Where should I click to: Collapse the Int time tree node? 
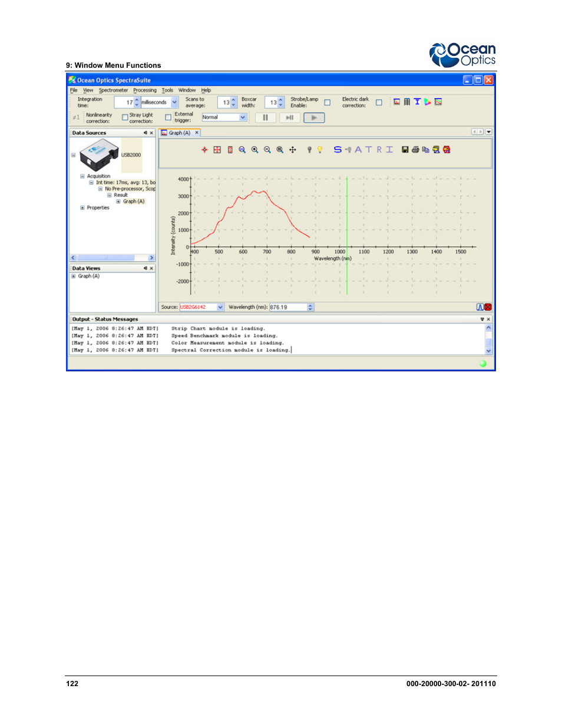click(91, 183)
